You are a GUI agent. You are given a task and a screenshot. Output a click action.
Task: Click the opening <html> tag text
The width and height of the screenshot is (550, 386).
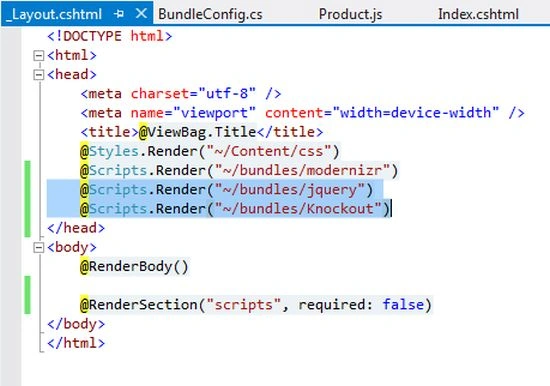coord(72,55)
